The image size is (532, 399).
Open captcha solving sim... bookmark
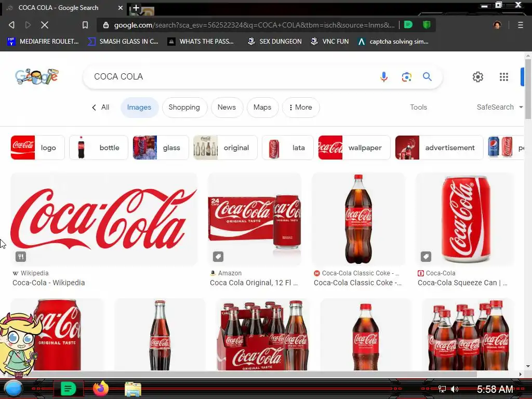[393, 42]
